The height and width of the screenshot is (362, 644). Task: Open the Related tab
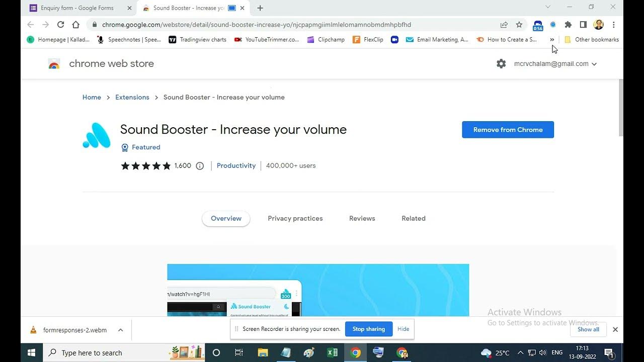(x=414, y=219)
